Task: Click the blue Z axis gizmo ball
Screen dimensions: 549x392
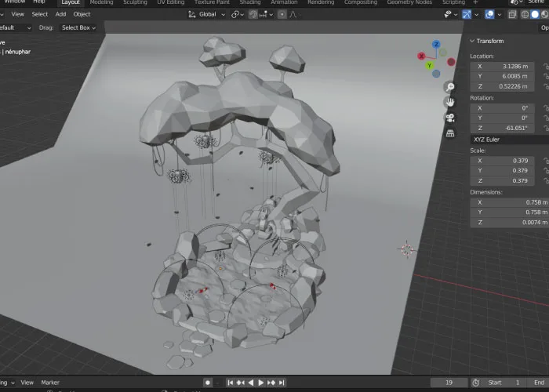Action: point(436,44)
